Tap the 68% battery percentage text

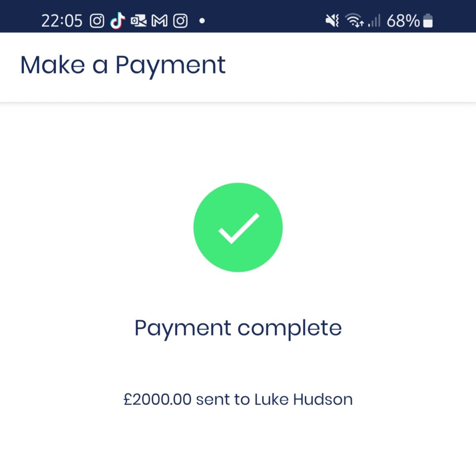pyautogui.click(x=403, y=21)
